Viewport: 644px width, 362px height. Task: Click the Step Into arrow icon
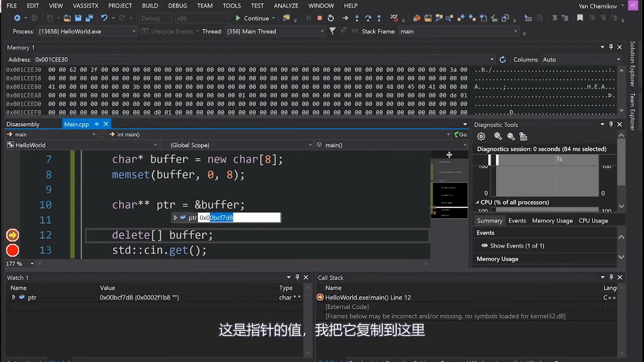click(357, 18)
